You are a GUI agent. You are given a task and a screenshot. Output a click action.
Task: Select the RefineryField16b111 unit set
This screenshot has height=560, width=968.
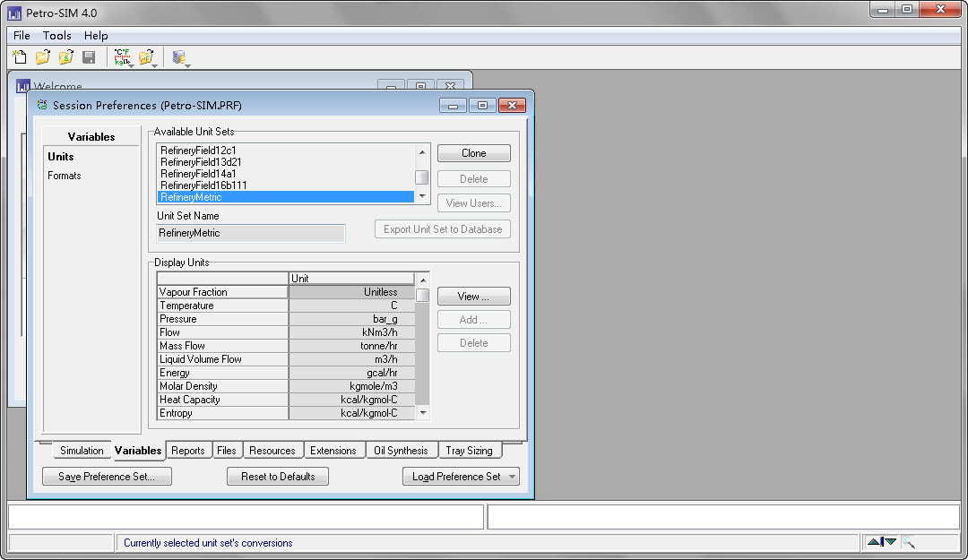click(x=285, y=185)
